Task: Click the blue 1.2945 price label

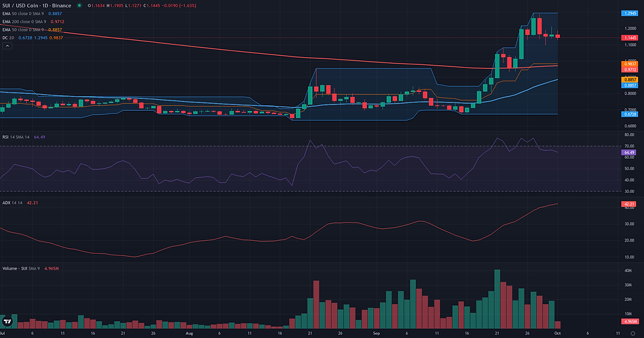Action: point(630,14)
